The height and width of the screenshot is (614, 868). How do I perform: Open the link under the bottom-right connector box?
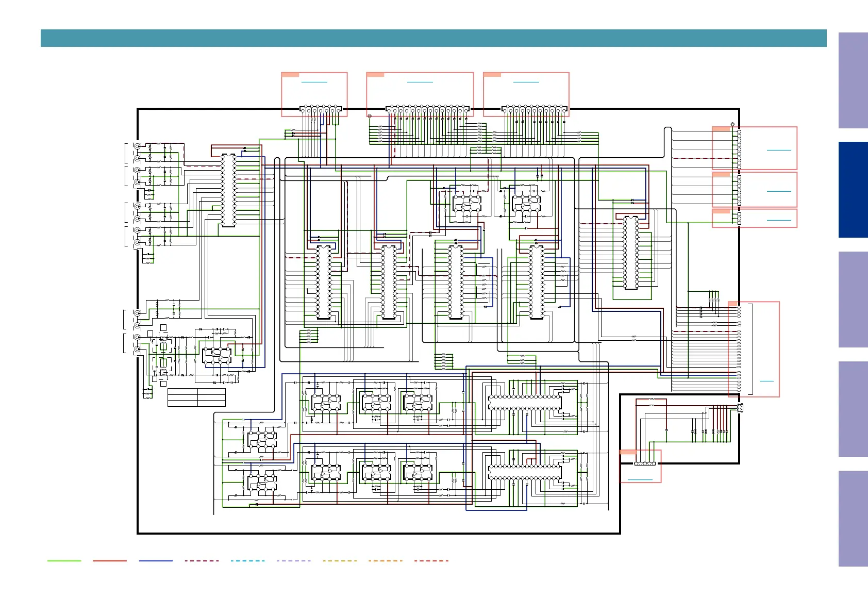click(x=640, y=479)
